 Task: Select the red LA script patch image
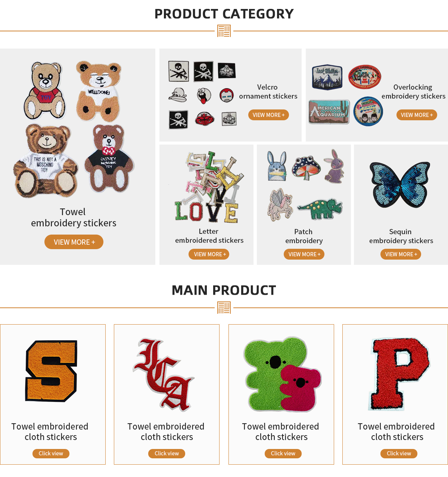coord(164,374)
